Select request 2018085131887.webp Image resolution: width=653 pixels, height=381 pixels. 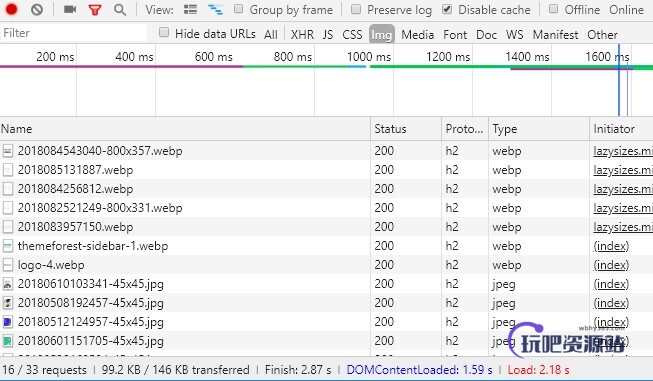pos(75,170)
